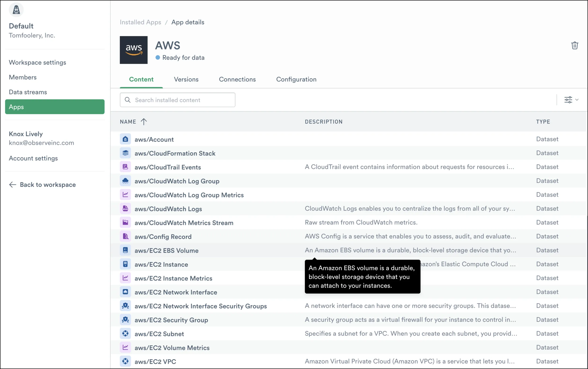Image resolution: width=588 pixels, height=369 pixels.
Task: Click knox@observeinc.com email text
Action: [x=41, y=143]
